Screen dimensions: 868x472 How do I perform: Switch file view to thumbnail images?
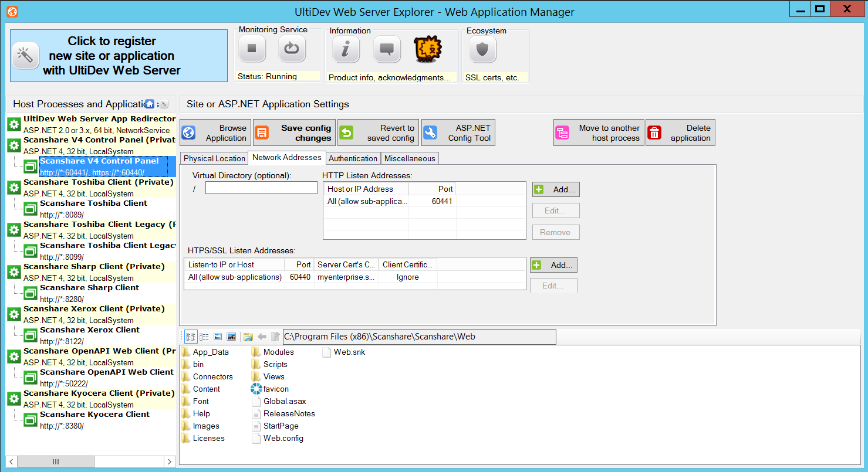coord(231,337)
